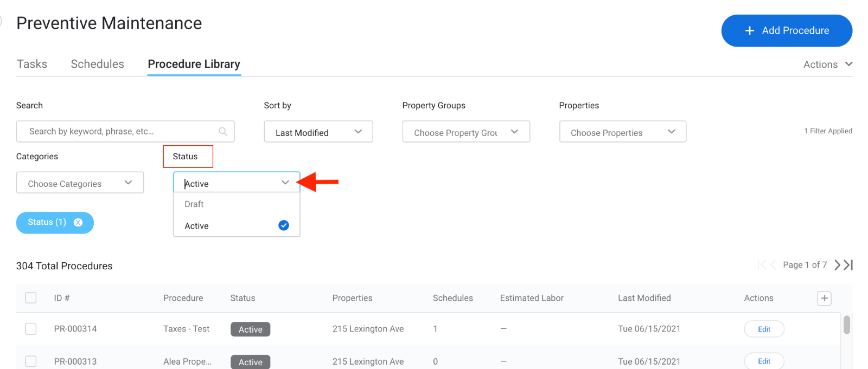Click the Add Procedure button
Viewport: 868px width, 369px height.
[x=786, y=31]
